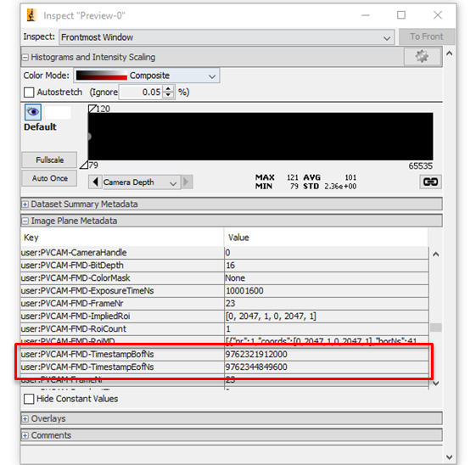Open histogram settings gear icon
The height and width of the screenshot is (465, 476).
coord(423,57)
